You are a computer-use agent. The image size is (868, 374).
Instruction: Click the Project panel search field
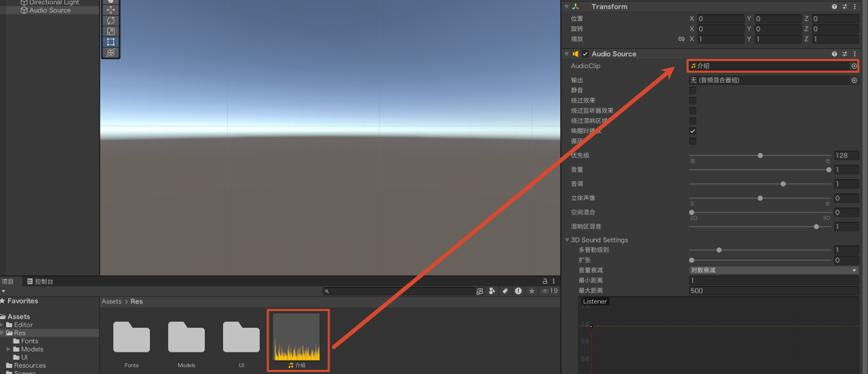399,291
